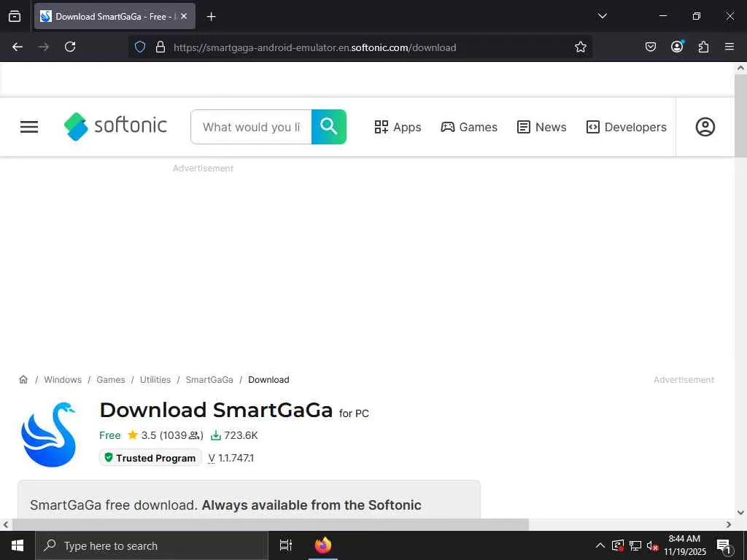Click the vertical page scrollbar thumb
Image resolution: width=747 pixels, height=560 pixels.
740,116
